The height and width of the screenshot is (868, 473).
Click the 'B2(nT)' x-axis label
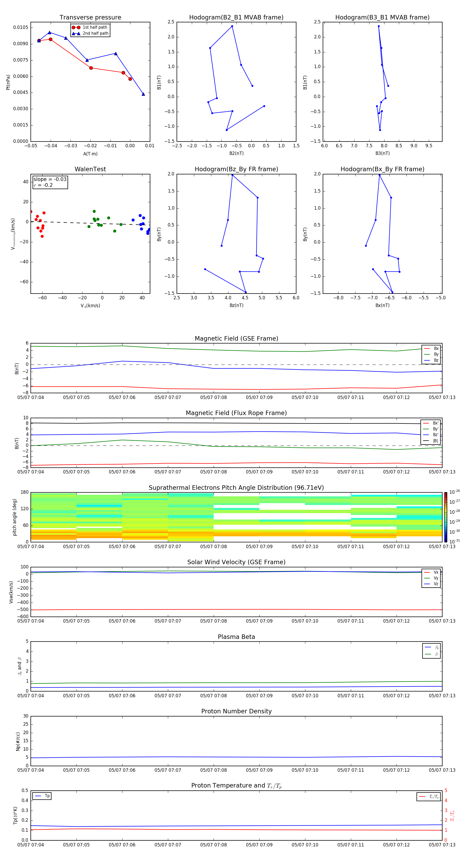(x=236, y=153)
